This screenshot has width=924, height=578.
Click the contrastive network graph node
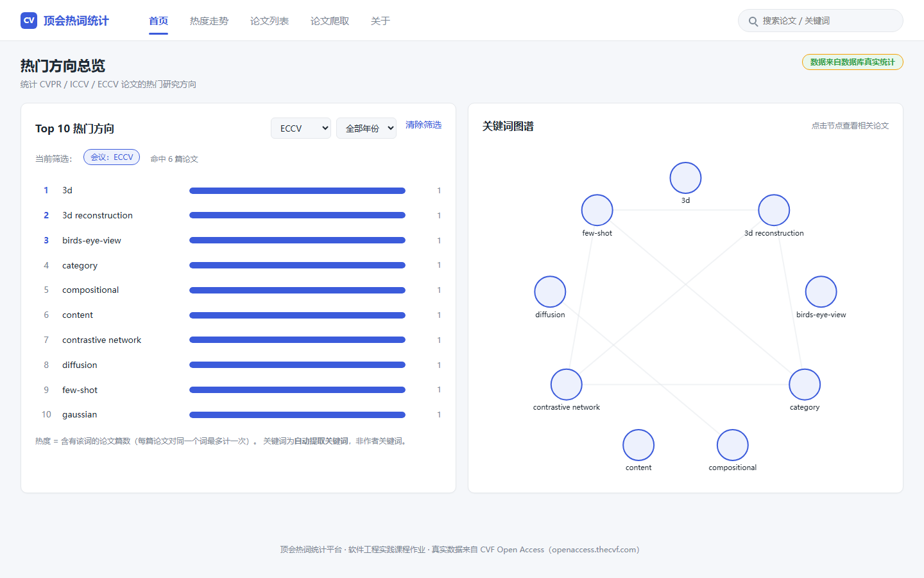pyautogui.click(x=566, y=385)
